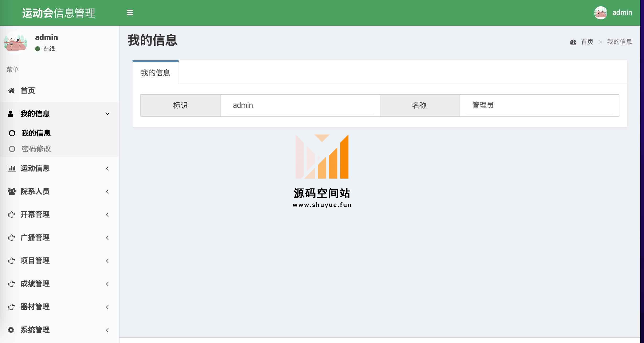Open the 系统管理 menu label

[x=35, y=330]
